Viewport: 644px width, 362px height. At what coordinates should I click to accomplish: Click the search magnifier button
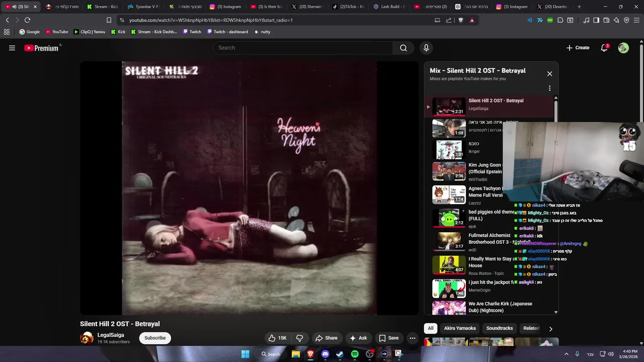click(x=404, y=48)
